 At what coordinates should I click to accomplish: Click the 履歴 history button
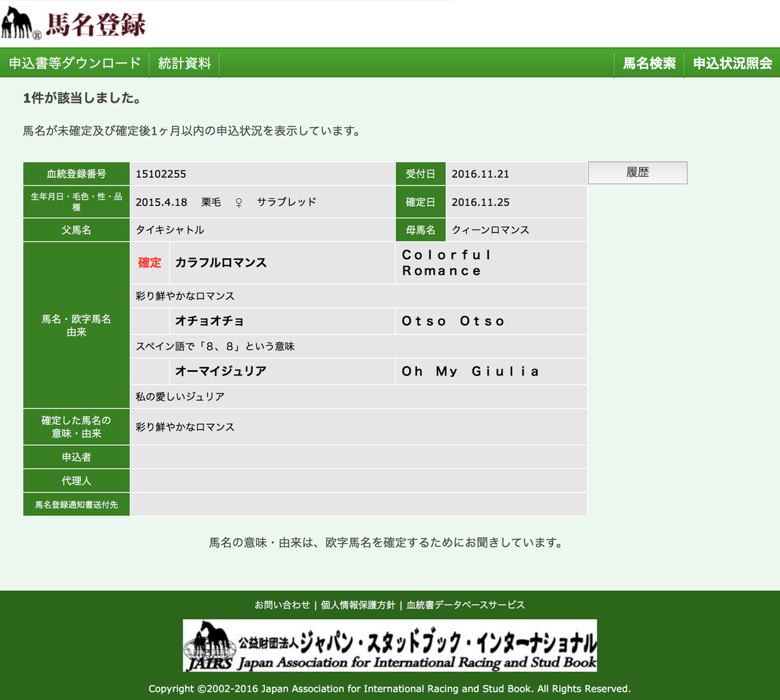coord(637,172)
